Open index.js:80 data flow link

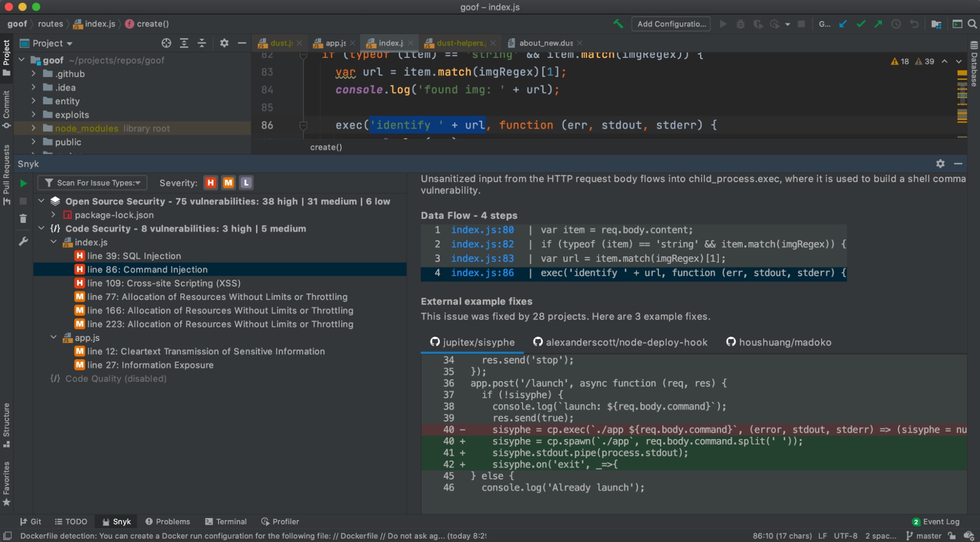click(482, 230)
